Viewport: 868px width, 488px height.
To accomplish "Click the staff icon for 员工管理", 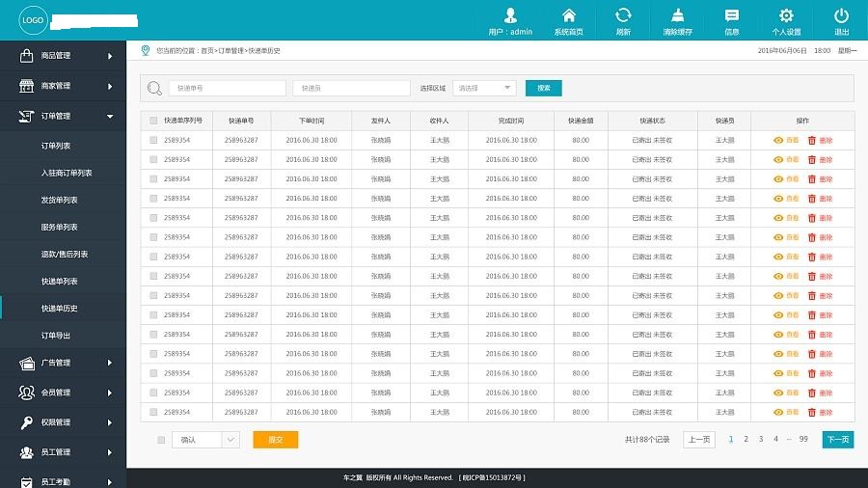I will point(26,452).
